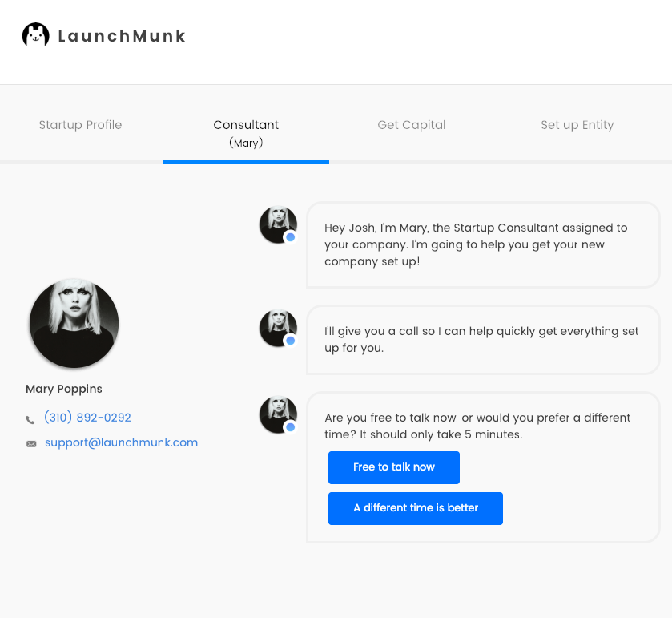Click the "I'll give you a call" message bubble

pos(482,340)
